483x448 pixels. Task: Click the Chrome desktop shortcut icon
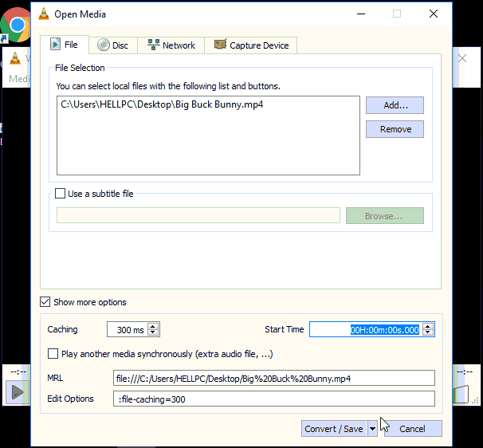(15, 26)
